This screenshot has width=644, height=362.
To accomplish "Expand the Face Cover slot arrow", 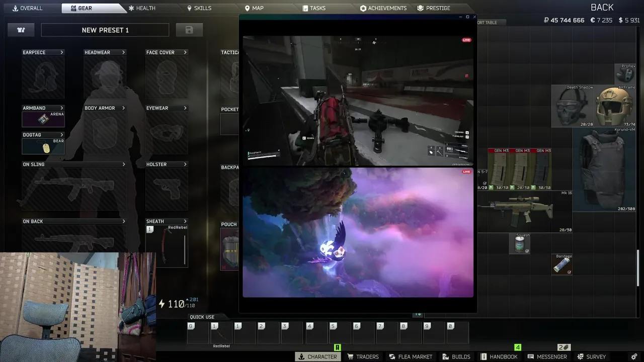I will [185, 52].
